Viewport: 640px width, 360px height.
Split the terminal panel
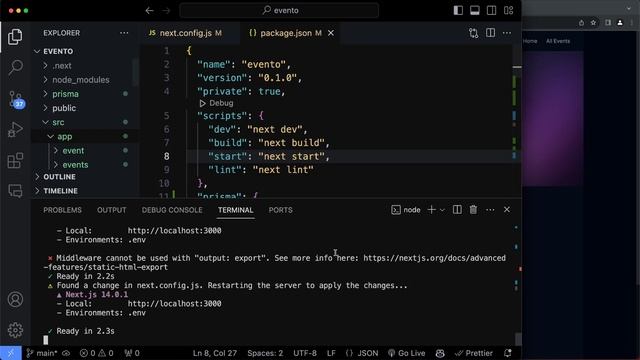[457, 210]
